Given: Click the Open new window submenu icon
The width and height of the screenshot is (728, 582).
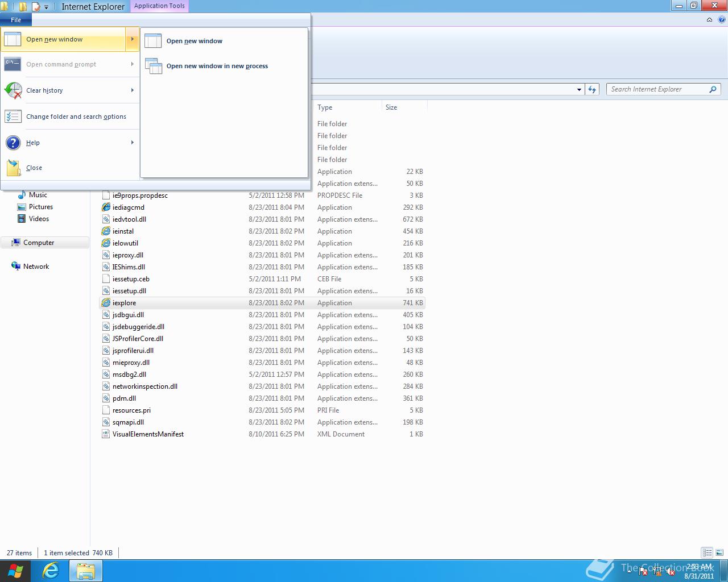Looking at the screenshot, I should (x=153, y=41).
